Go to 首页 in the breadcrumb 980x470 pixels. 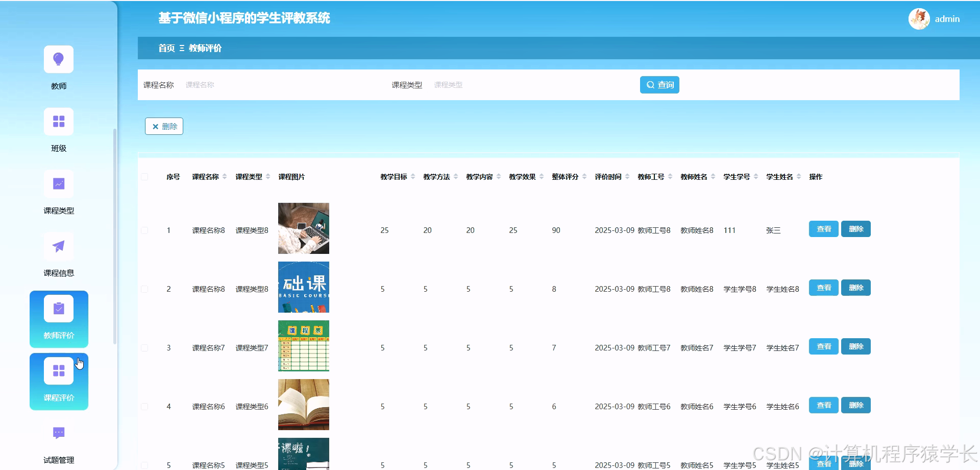[166, 48]
